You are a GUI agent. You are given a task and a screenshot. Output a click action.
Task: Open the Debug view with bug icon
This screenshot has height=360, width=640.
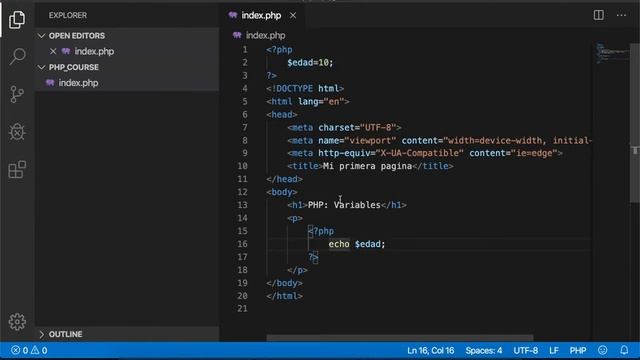coord(17,131)
